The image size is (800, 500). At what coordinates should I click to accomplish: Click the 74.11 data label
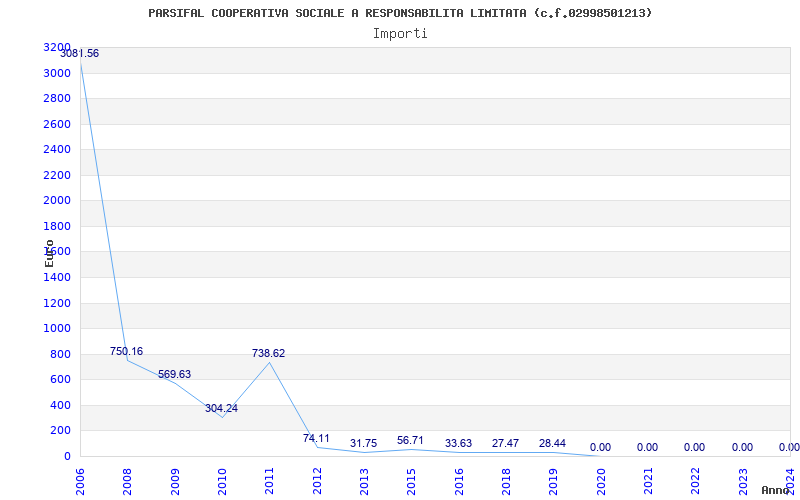pyautogui.click(x=316, y=438)
